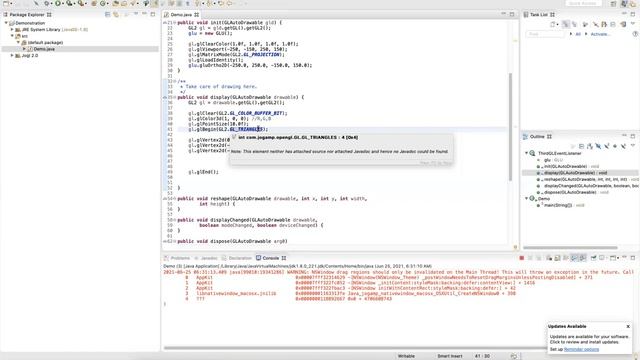Clear the Console output
640x360 pixels.
pos(549,258)
